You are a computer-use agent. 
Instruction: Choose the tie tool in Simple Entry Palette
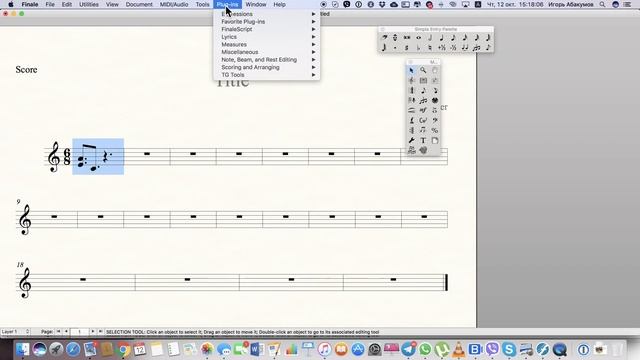coord(465,48)
